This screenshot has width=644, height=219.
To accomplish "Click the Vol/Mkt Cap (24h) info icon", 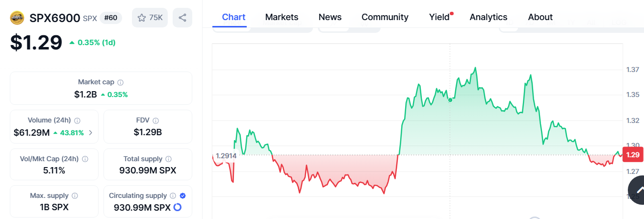I will (85, 159).
